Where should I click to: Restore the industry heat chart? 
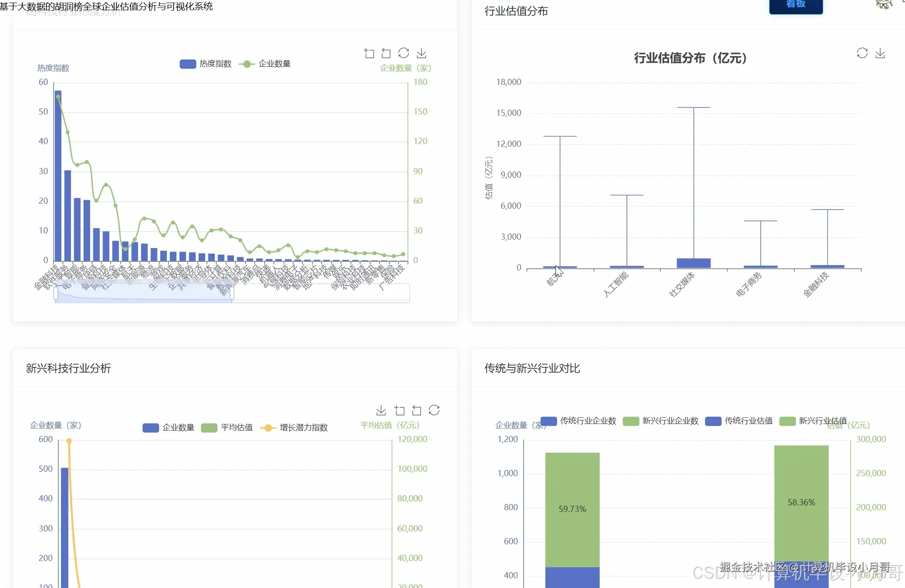[x=403, y=53]
